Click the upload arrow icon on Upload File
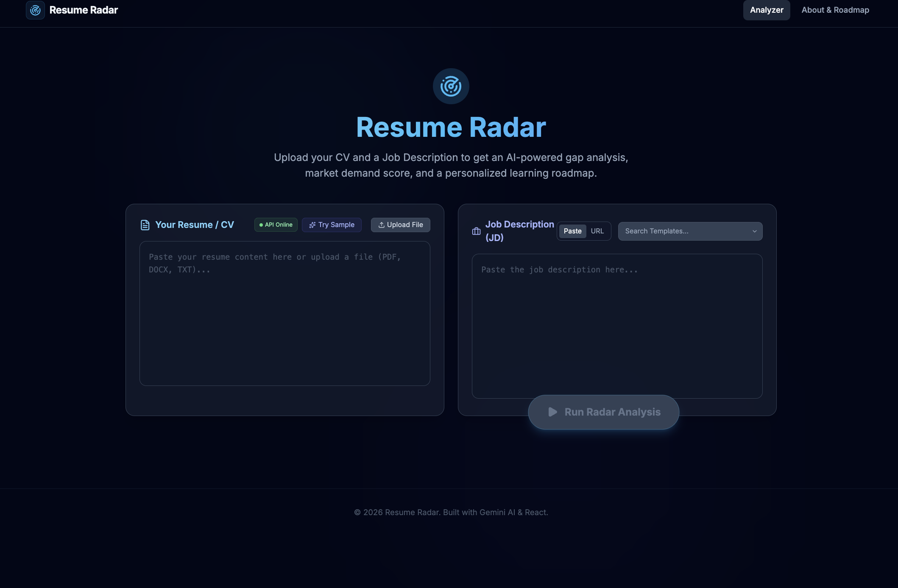898x588 pixels. click(x=381, y=225)
